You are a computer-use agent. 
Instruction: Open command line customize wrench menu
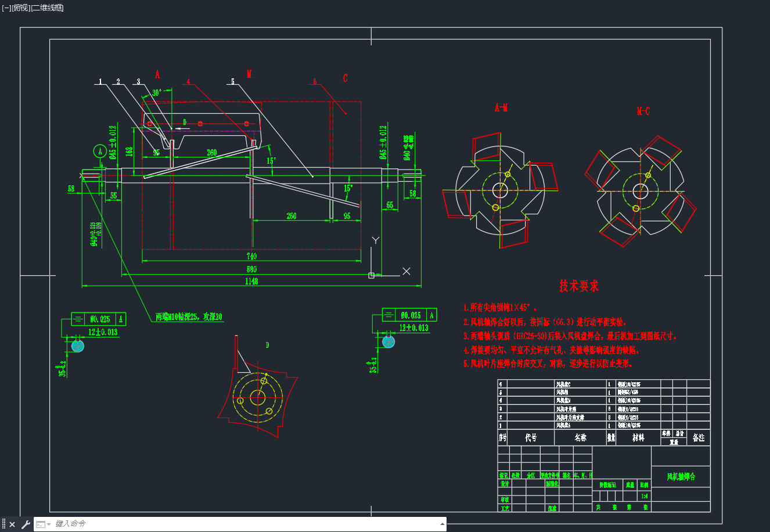pyautogui.click(x=25, y=524)
